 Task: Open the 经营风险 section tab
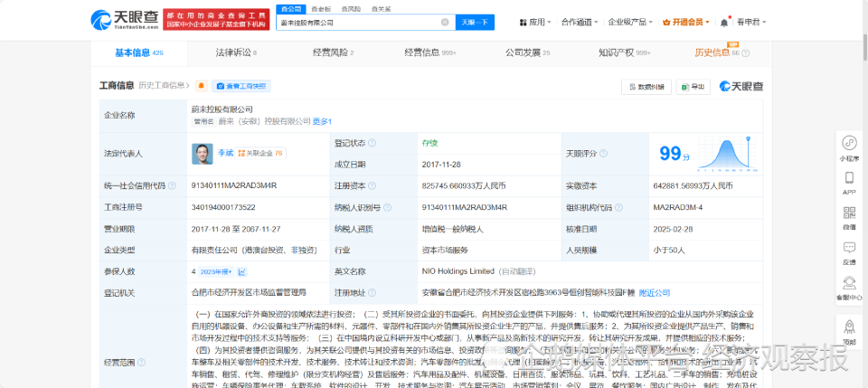(334, 52)
